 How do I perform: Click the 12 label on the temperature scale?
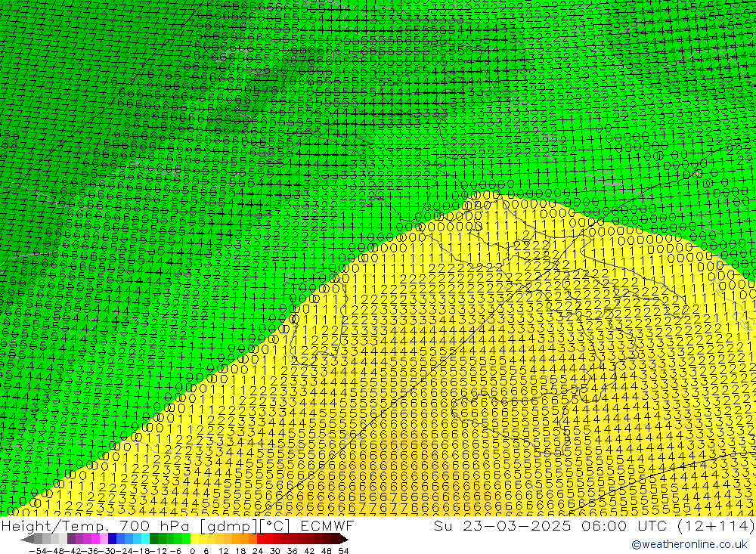[223, 551]
